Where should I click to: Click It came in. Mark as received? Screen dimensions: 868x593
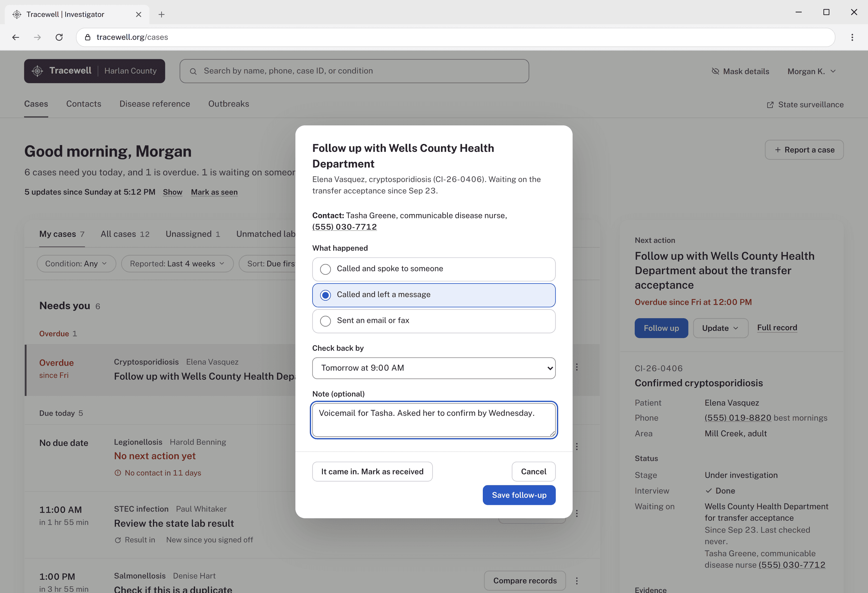[373, 472]
